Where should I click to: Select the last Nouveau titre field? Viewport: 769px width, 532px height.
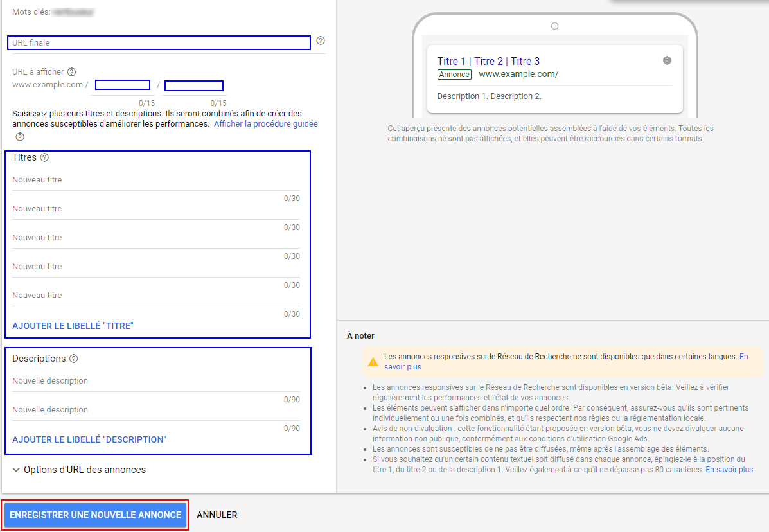point(155,296)
